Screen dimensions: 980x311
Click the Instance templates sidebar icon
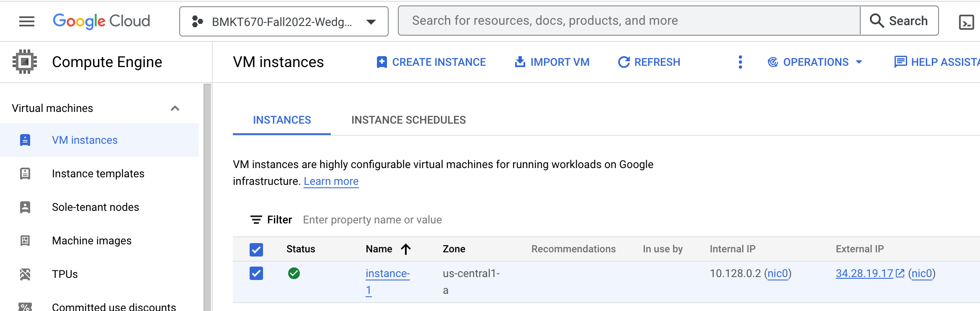tap(25, 174)
